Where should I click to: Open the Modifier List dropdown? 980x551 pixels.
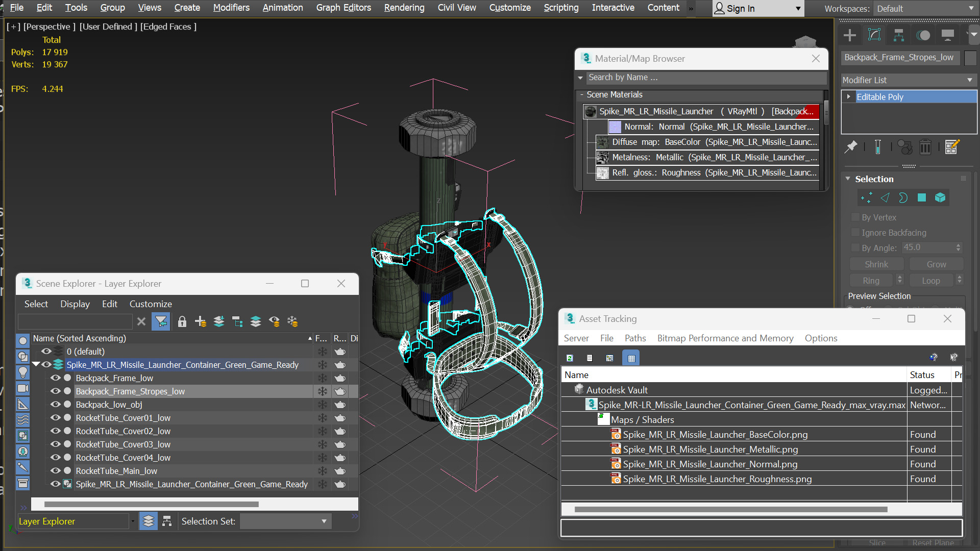(909, 80)
